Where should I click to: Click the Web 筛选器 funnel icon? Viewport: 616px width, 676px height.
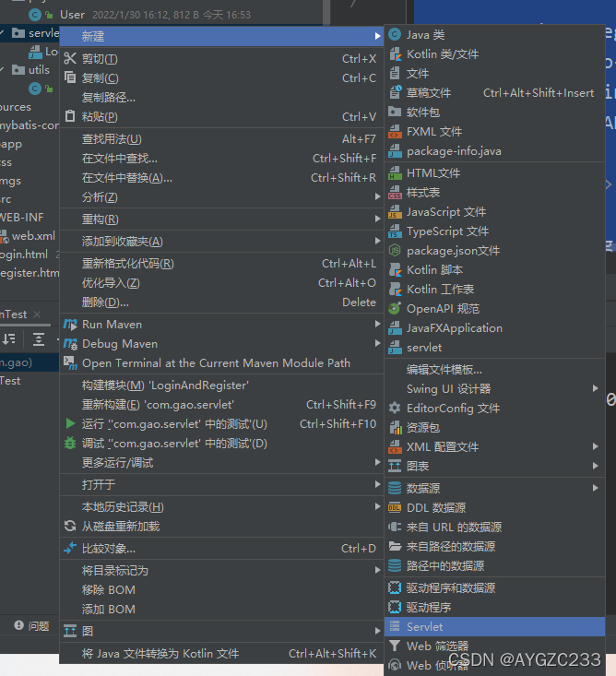pyautogui.click(x=395, y=646)
